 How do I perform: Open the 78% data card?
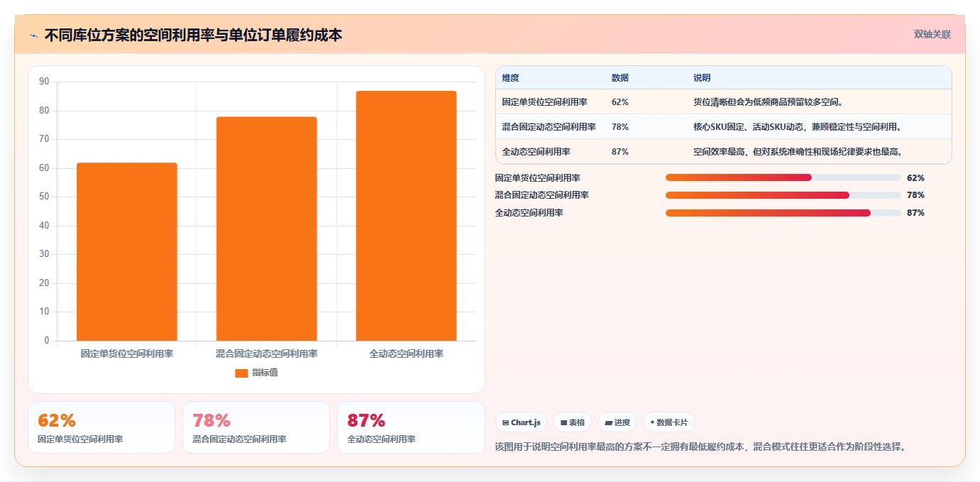coord(256,427)
